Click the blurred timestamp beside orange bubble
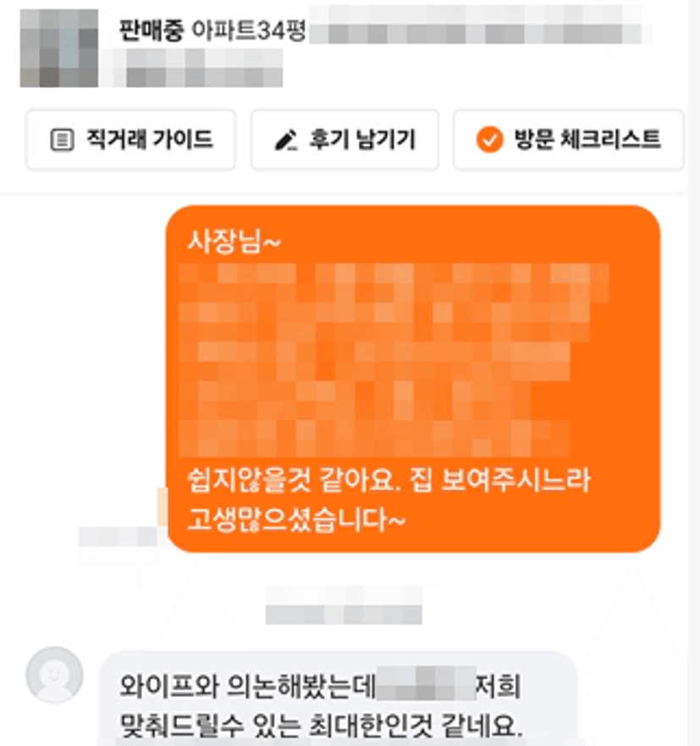The height and width of the screenshot is (746, 700). (119, 537)
